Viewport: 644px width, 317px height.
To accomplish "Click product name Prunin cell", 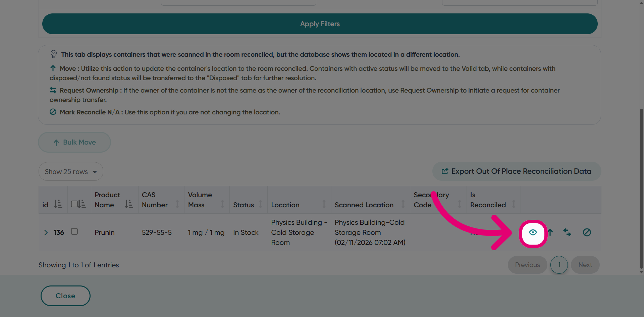I will (x=105, y=232).
